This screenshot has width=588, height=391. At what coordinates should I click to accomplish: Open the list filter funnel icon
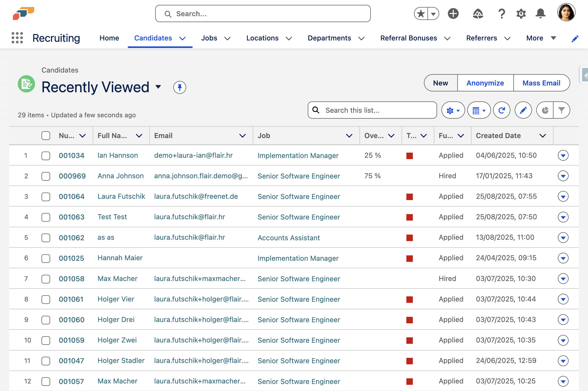tap(561, 110)
